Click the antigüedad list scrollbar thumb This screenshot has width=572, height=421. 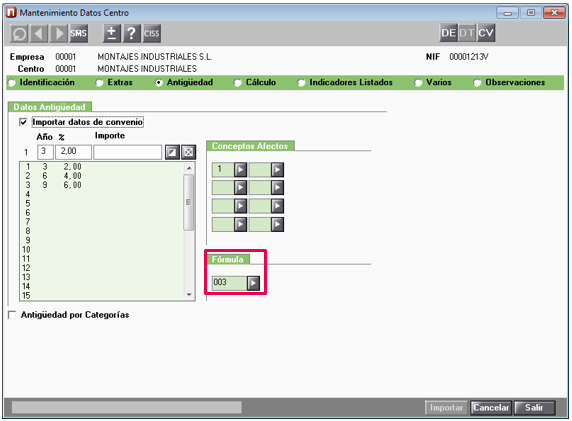pos(189,202)
